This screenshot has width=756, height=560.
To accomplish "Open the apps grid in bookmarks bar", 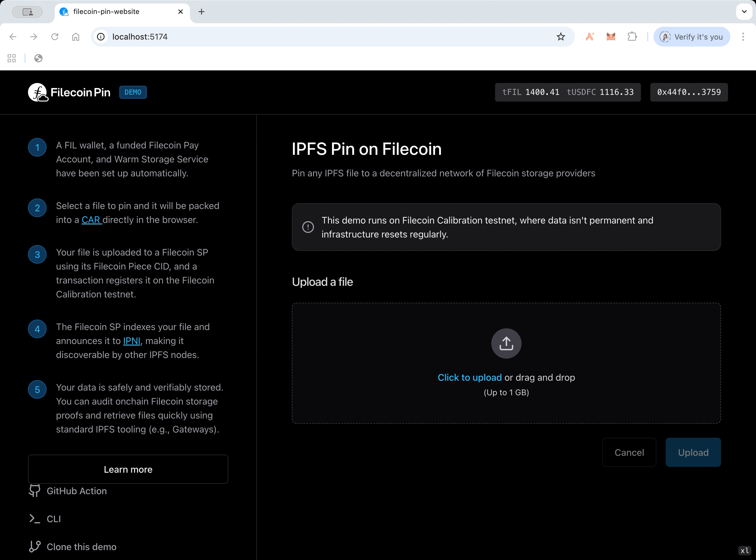I will [12, 58].
